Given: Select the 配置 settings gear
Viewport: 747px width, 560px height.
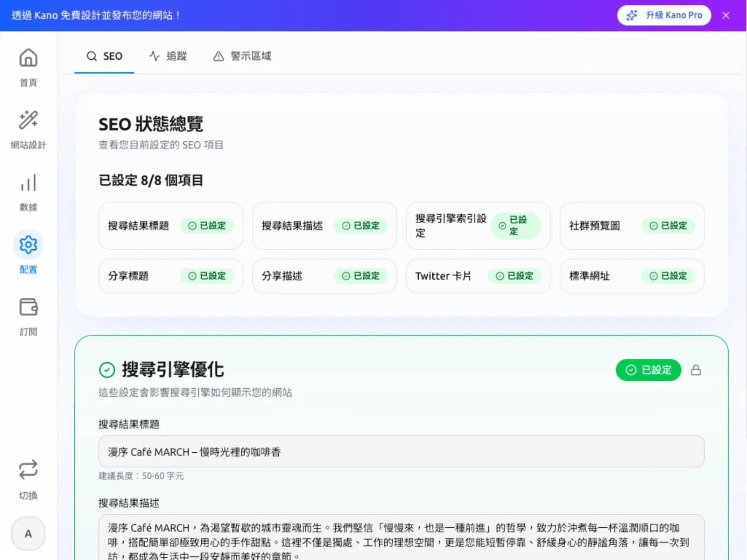Looking at the screenshot, I should tap(28, 253).
